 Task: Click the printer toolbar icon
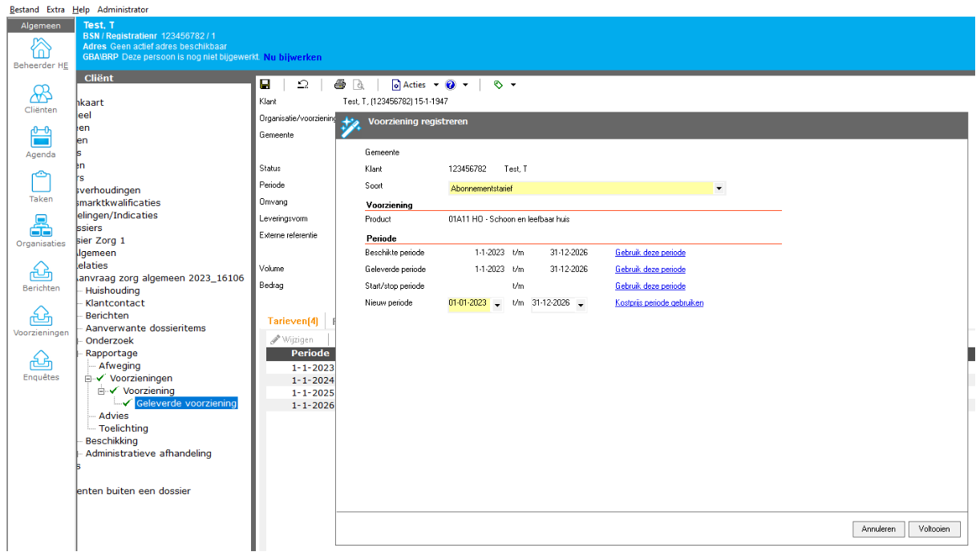point(340,84)
